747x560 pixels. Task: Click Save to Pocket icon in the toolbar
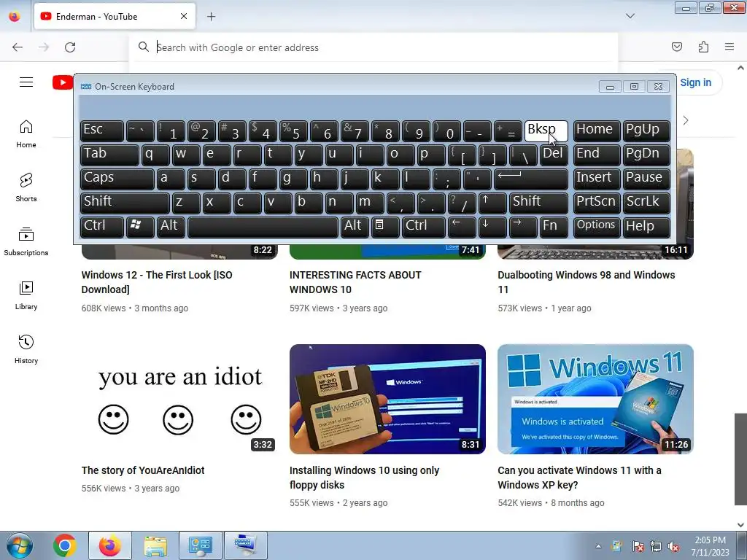[677, 47]
